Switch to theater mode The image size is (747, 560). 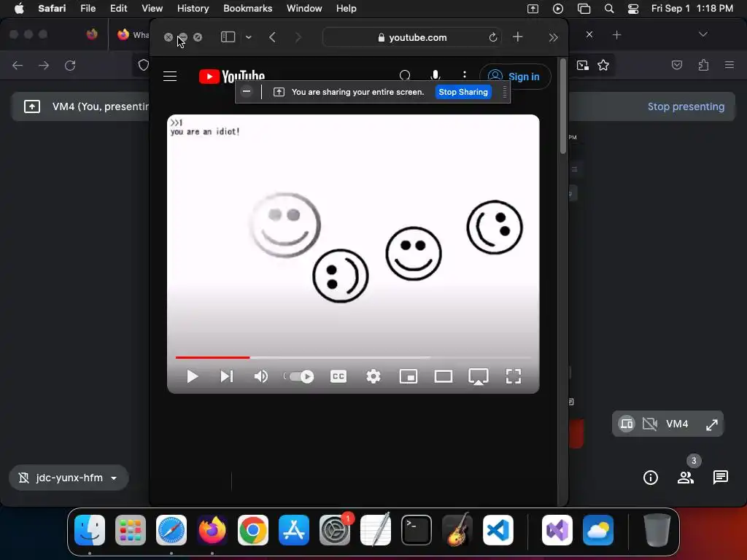point(444,377)
